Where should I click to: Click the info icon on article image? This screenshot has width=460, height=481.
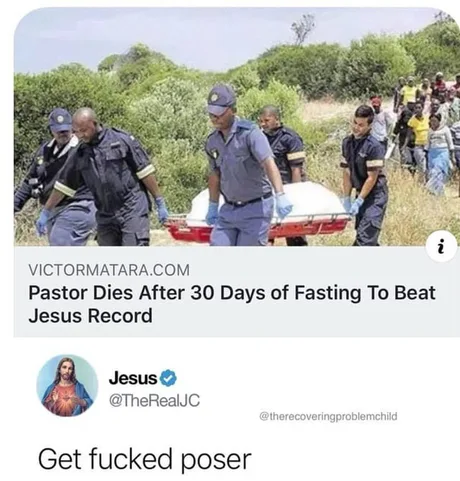(x=441, y=248)
